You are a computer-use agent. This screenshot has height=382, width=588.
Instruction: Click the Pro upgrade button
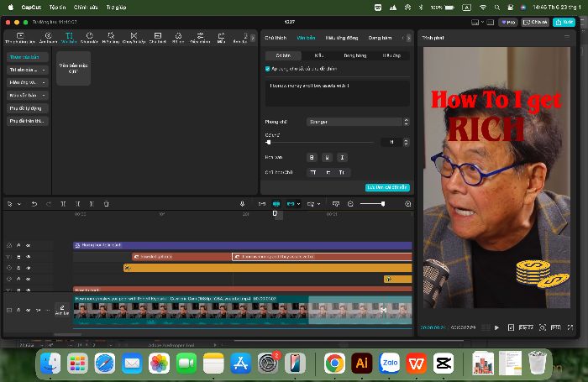tap(508, 22)
